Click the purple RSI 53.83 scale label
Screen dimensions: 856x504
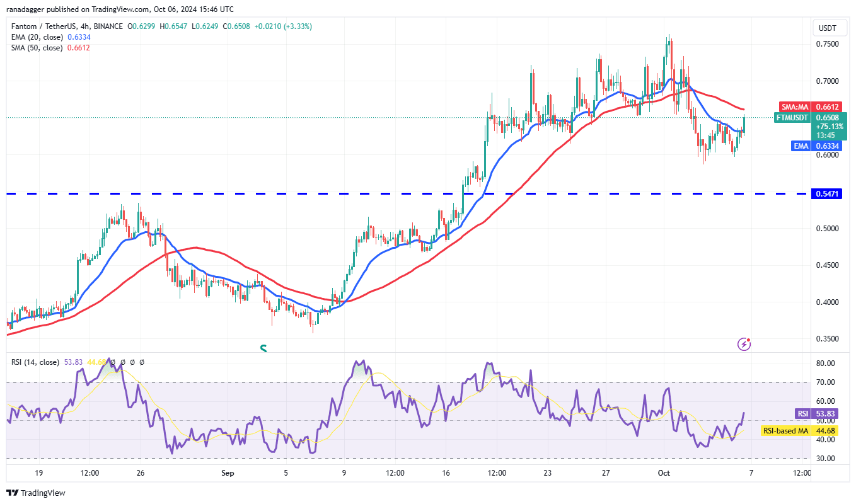click(x=803, y=413)
